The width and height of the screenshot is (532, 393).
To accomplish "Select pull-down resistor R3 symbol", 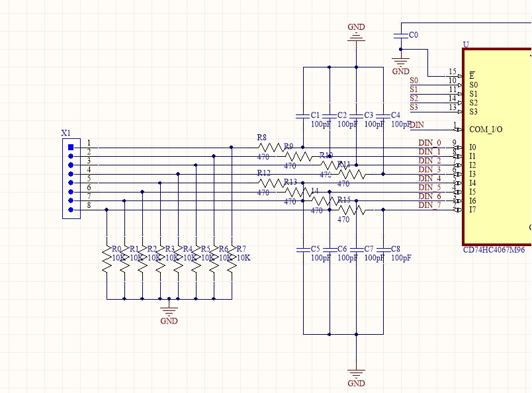I will point(161,259).
